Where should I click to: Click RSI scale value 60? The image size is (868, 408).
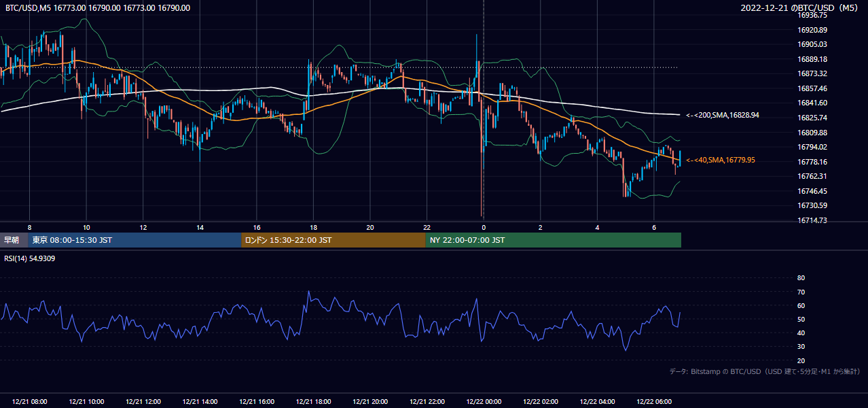(x=801, y=305)
